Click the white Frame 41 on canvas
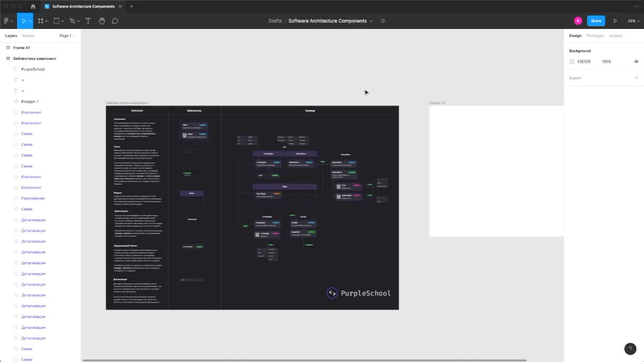644x362 pixels. [x=496, y=171]
